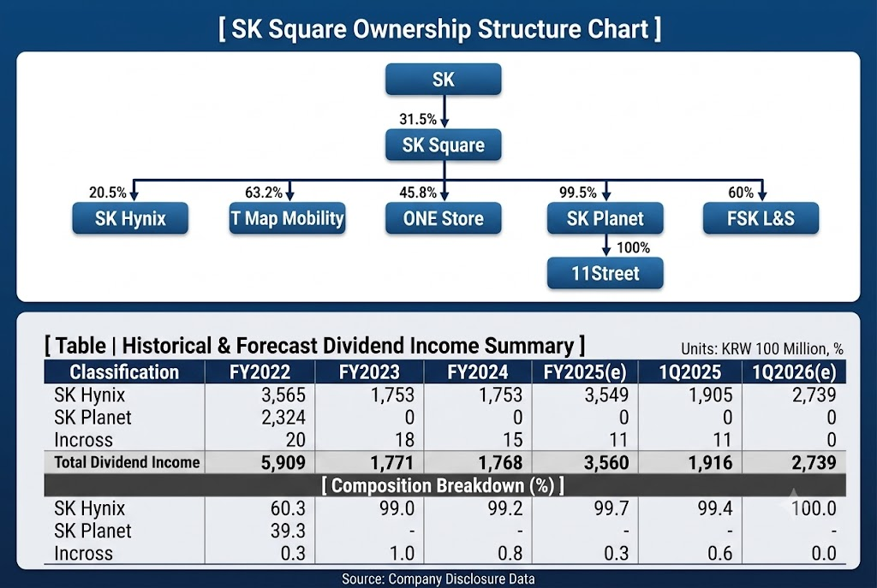Click the SK Hynix row label in income table
Screen dimensions: 877x588
click(89, 395)
